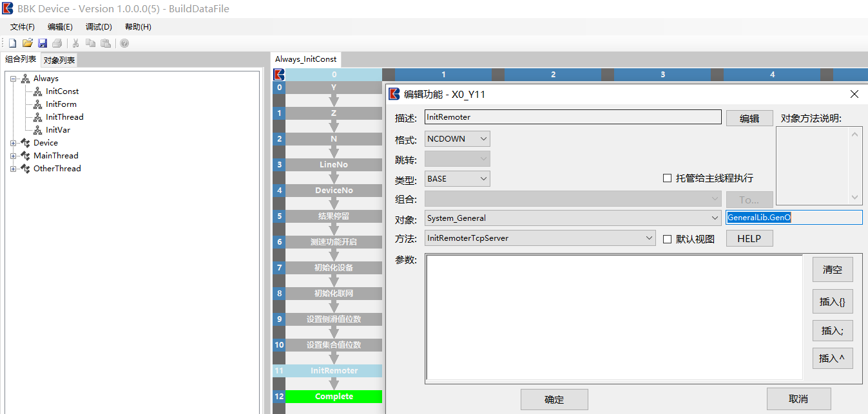Click inside the 参数 text area

point(614,318)
